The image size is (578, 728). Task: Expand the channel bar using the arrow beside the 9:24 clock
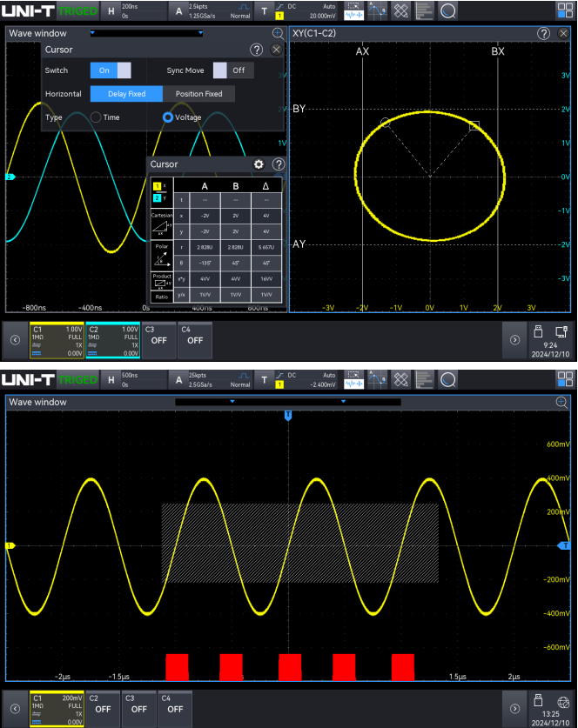(x=514, y=340)
